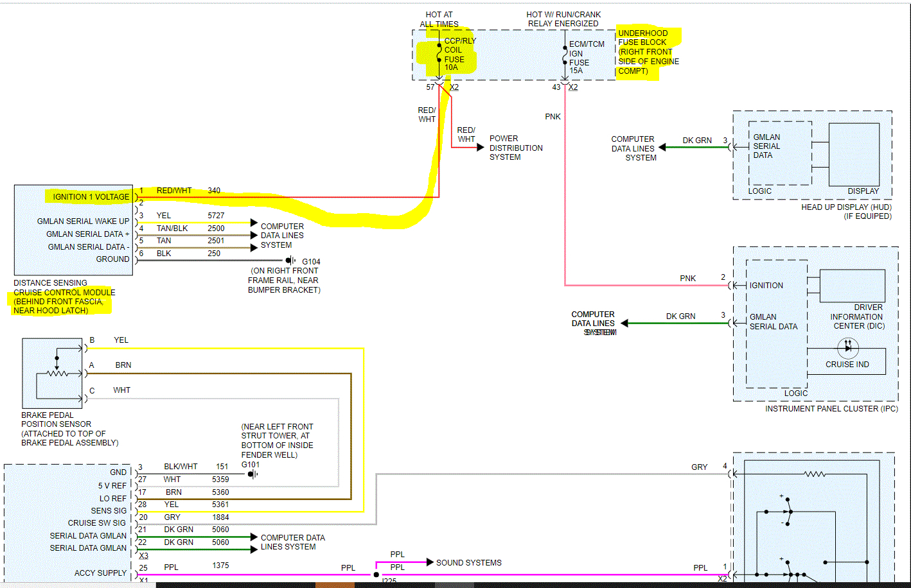
Task: Click the G101 ground symbol
Action: click(x=253, y=474)
